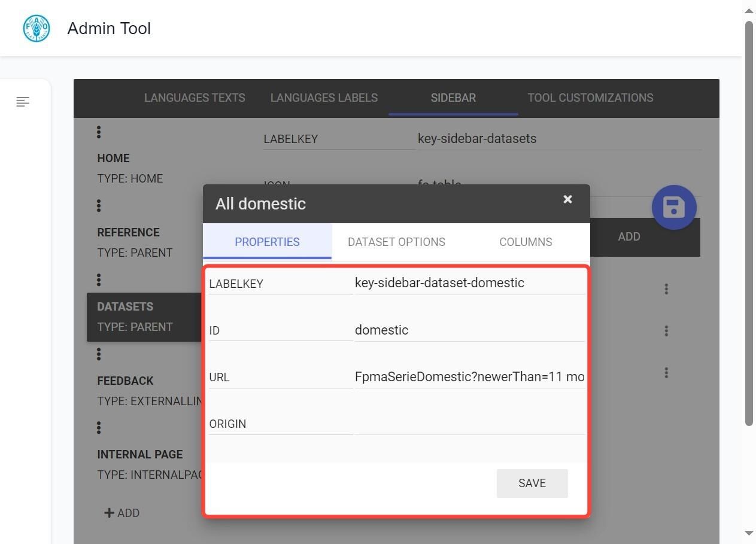Close the All domestic dialog
Screen dimensions: 756x544
pyautogui.click(x=567, y=199)
